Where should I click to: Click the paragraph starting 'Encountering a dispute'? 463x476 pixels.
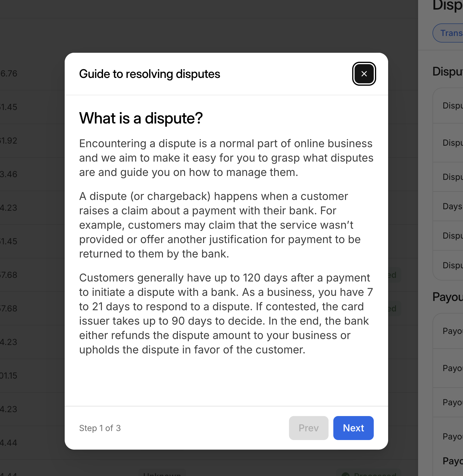(x=226, y=158)
